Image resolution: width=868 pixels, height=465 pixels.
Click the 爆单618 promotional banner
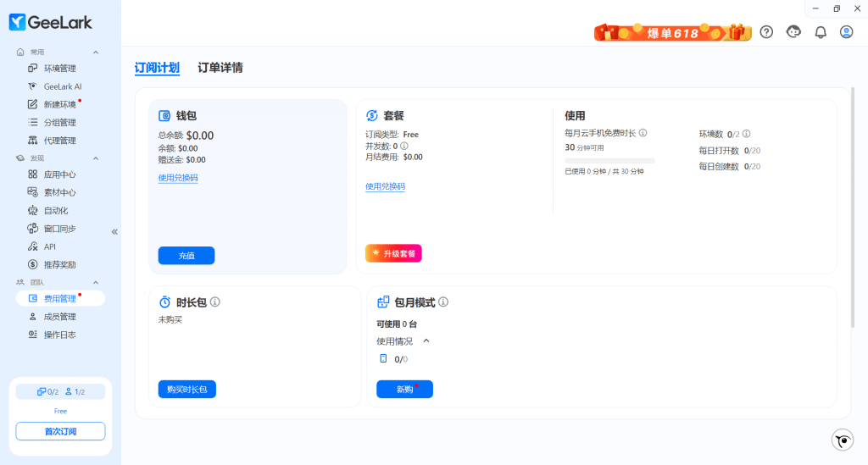(672, 33)
